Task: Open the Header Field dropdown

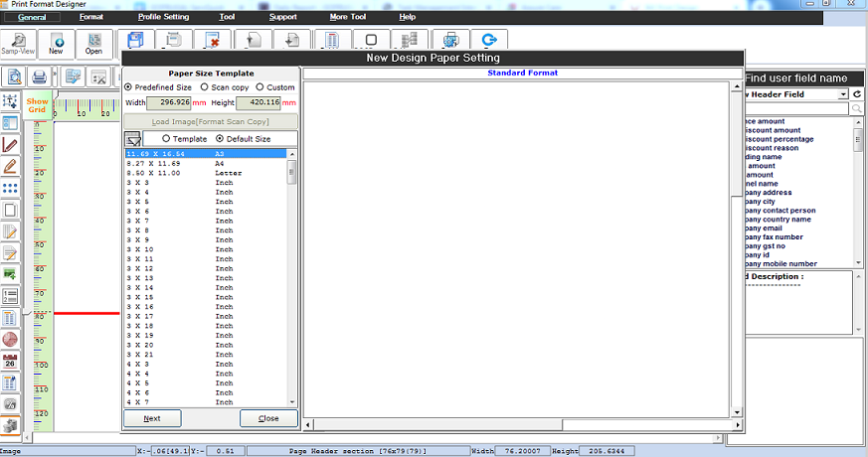Action: 843,94
